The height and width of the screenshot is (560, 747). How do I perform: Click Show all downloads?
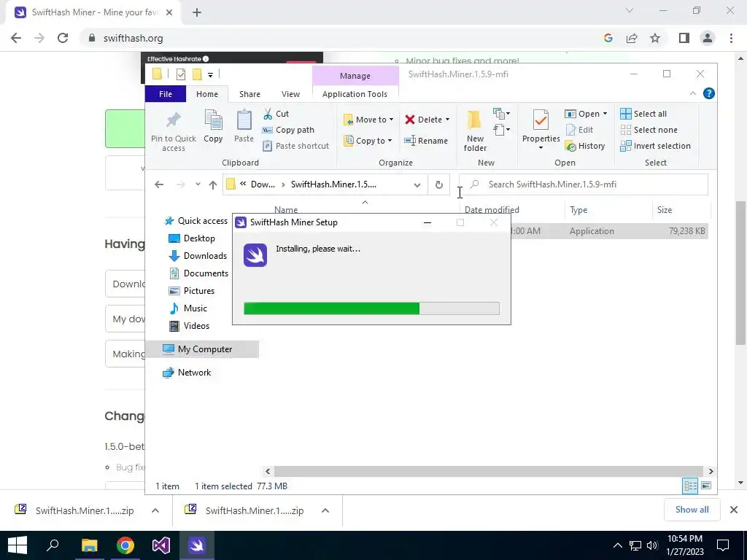tap(692, 510)
